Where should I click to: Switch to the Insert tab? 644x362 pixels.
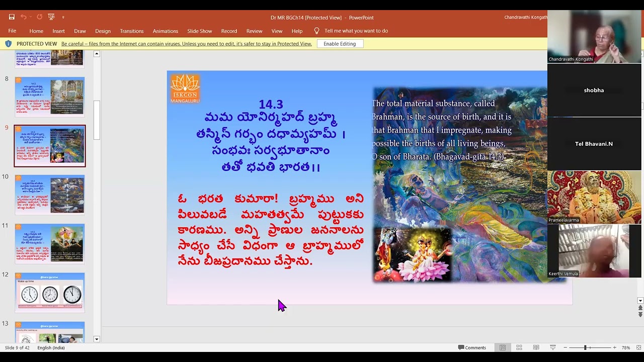point(58,31)
